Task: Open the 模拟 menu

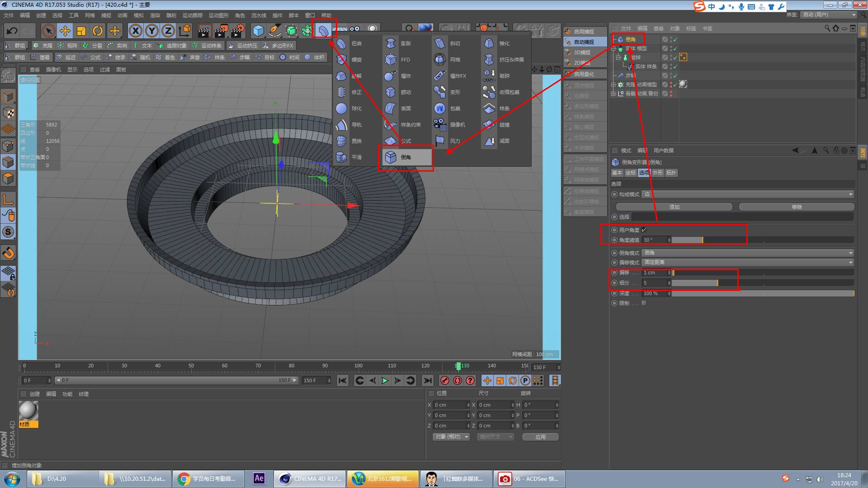Action: 138,15
